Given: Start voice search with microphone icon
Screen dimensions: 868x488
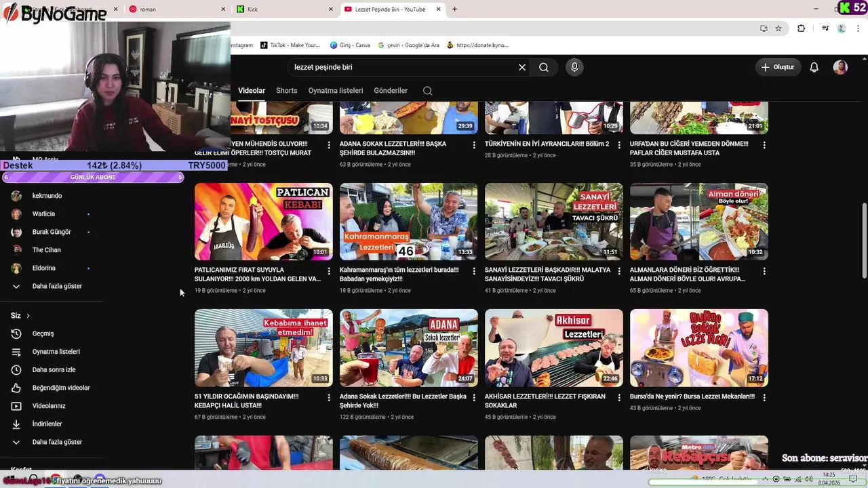Looking at the screenshot, I should pos(574,67).
